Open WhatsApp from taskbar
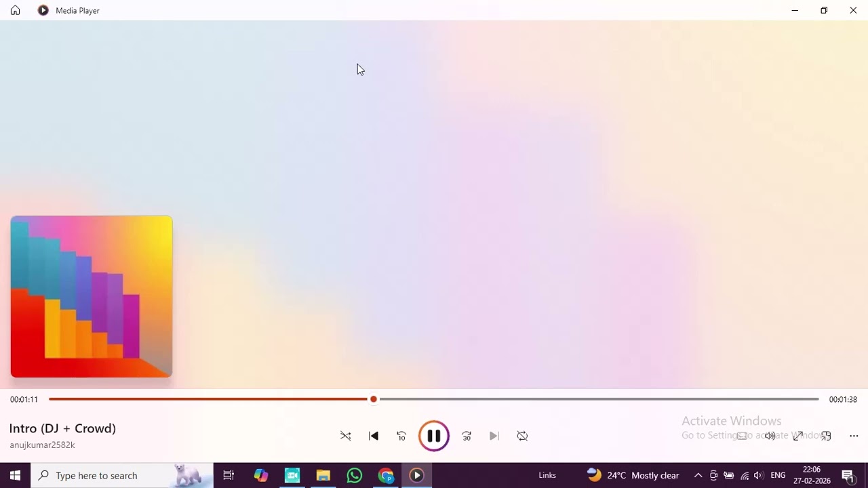This screenshot has height=488, width=868. click(354, 475)
